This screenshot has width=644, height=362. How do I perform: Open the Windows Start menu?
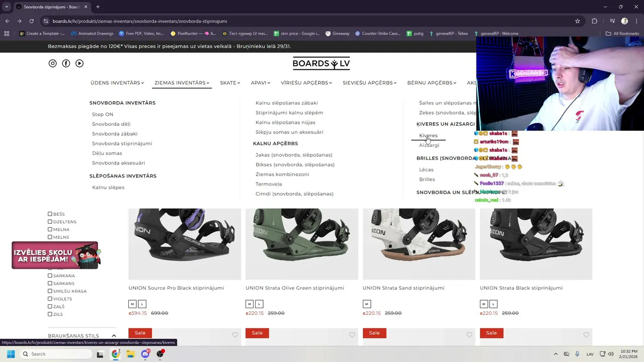[x=11, y=354]
